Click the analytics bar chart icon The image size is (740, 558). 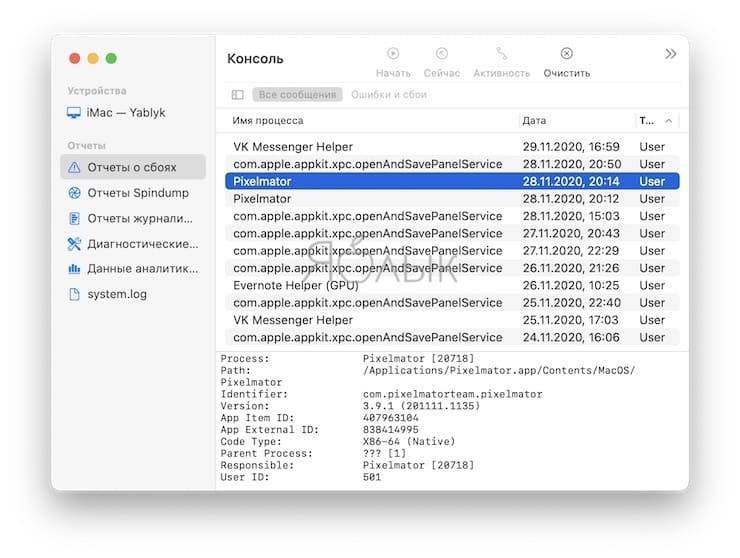74,269
